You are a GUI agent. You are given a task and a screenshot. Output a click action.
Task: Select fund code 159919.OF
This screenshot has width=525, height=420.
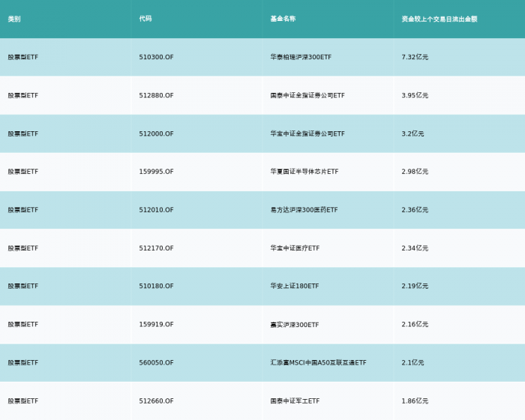(156, 324)
